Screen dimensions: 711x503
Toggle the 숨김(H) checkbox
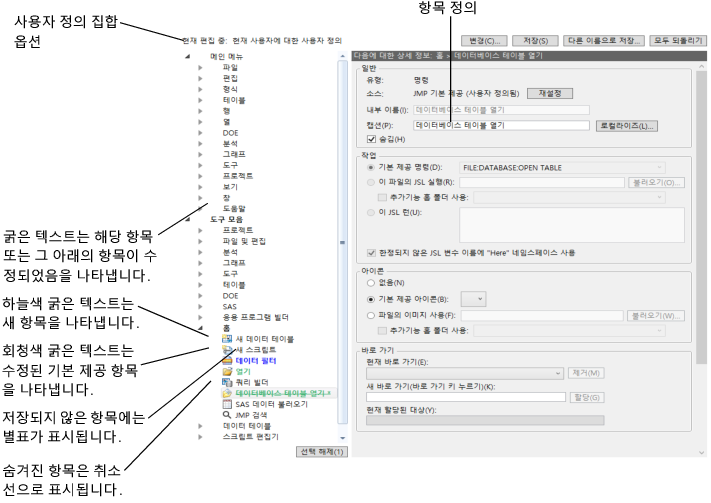(x=371, y=139)
